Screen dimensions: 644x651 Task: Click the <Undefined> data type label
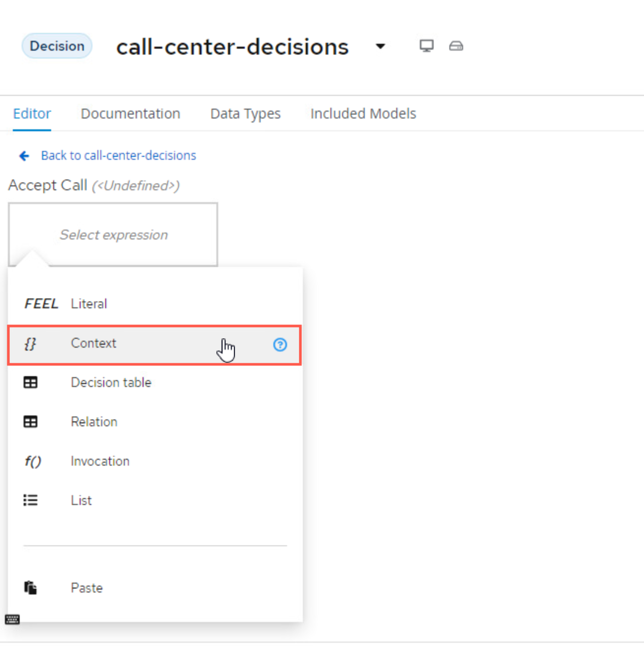[136, 186]
